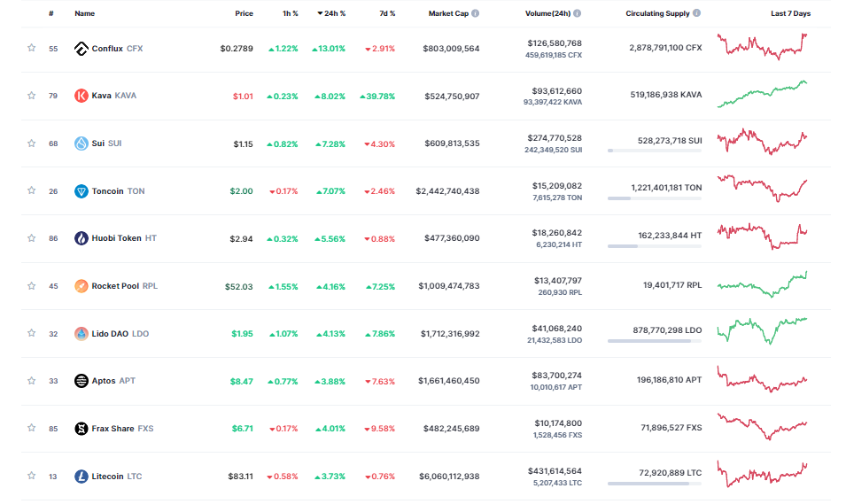Sort table by 1h % column
The width and height of the screenshot is (846, 504).
click(x=291, y=13)
